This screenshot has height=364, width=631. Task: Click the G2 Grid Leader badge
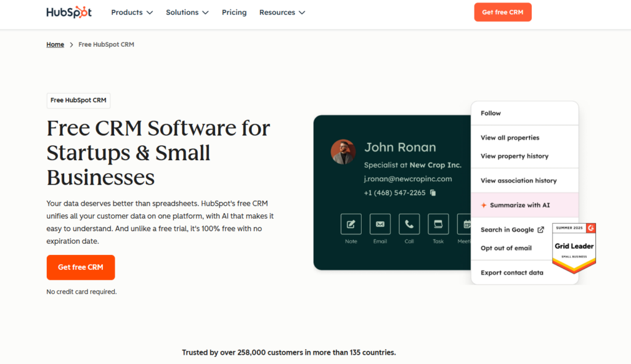(x=574, y=247)
